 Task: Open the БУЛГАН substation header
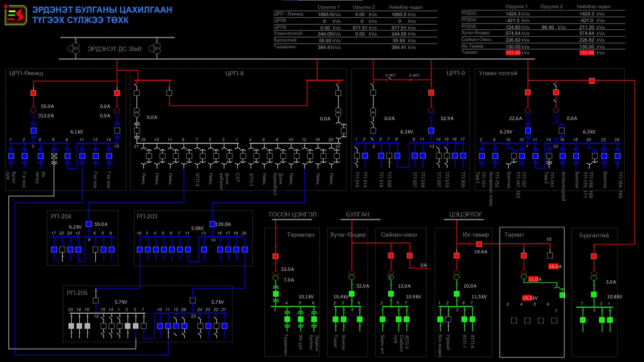point(358,215)
